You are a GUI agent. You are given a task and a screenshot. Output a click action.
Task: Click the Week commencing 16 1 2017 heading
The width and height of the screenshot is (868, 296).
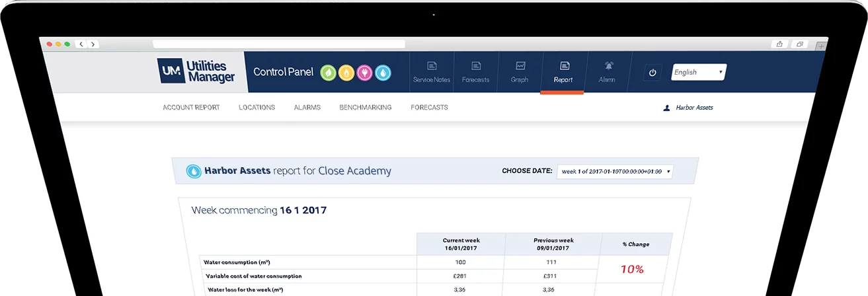tap(258, 211)
